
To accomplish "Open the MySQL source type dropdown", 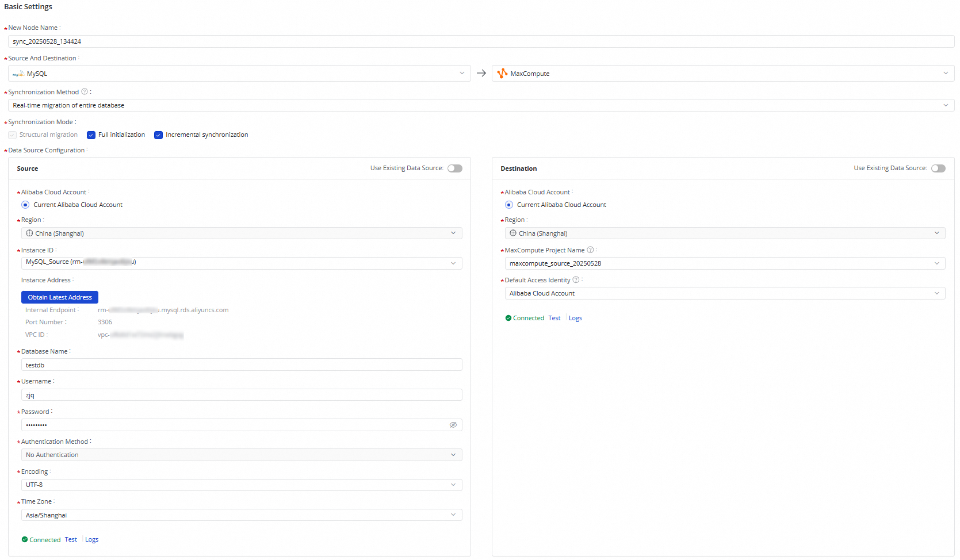I will coord(239,73).
